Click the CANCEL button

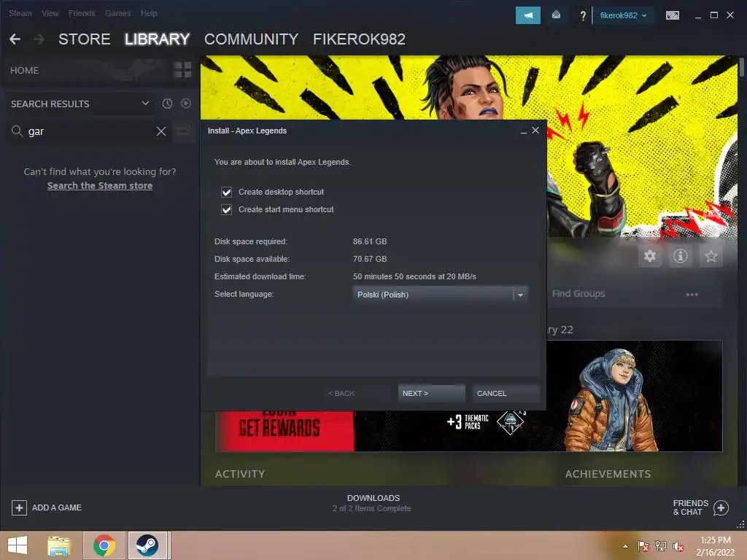pos(506,393)
